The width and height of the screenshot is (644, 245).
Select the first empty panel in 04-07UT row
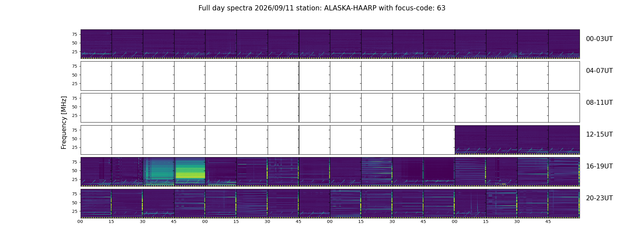pyautogui.click(x=96, y=76)
